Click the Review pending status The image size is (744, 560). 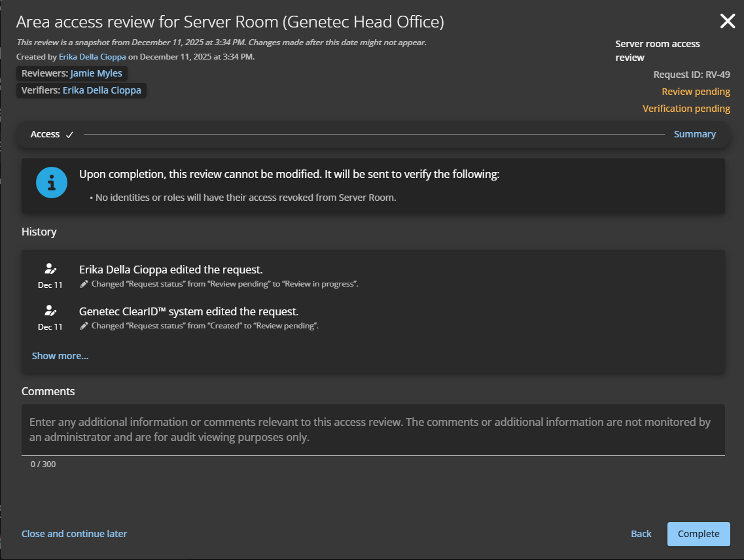pos(696,91)
